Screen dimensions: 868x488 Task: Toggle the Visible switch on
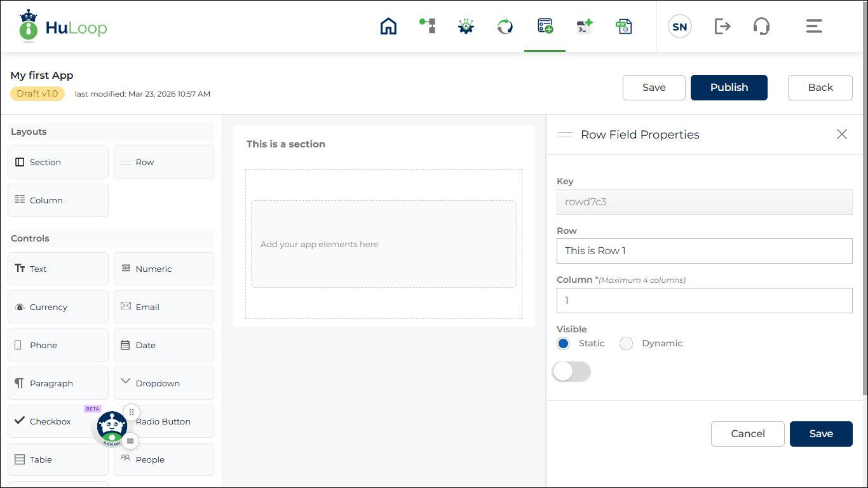click(572, 372)
